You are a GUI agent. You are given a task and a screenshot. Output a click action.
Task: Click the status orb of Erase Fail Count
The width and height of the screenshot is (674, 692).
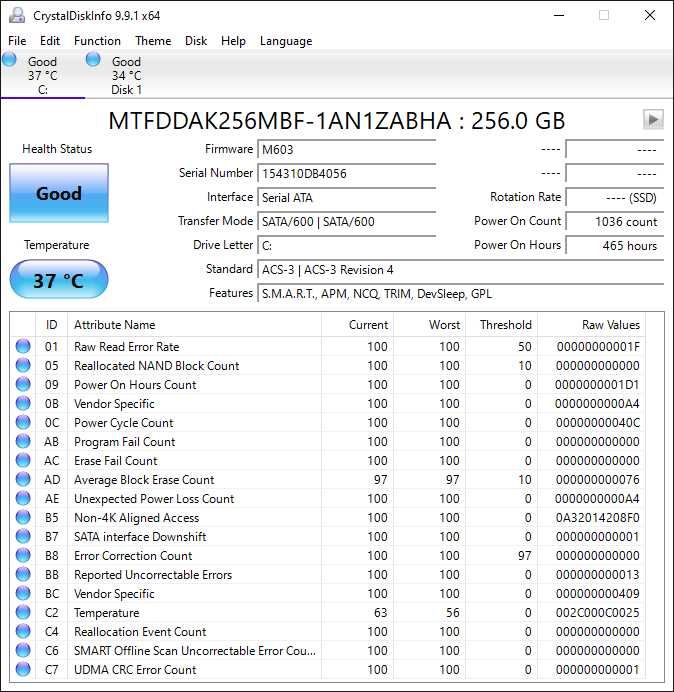coord(23,460)
